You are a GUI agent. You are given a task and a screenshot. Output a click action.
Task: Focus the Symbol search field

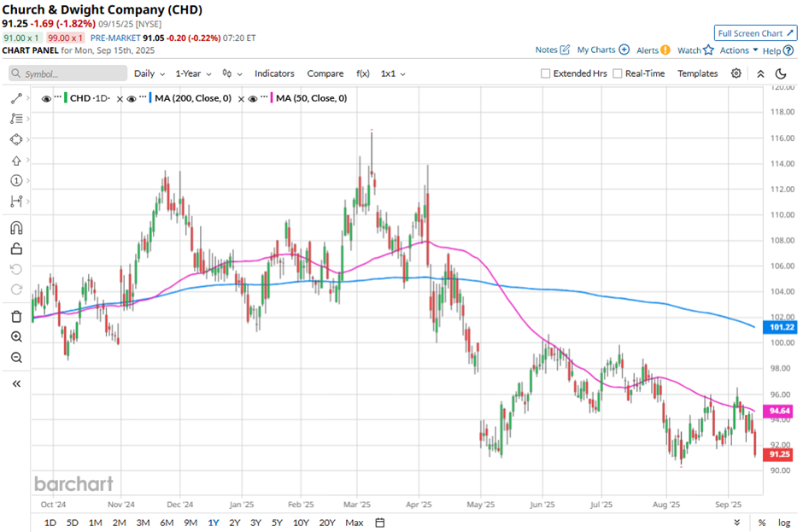click(67, 73)
